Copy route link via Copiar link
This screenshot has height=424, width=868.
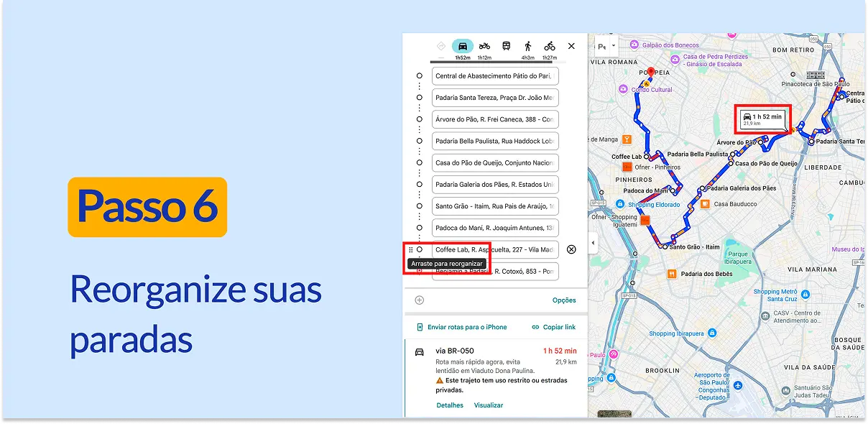559,327
